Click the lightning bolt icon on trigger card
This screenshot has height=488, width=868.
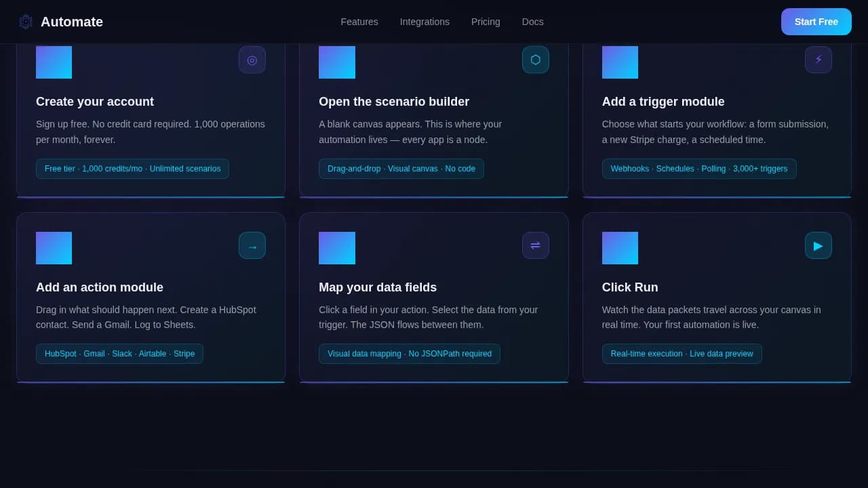(x=818, y=60)
